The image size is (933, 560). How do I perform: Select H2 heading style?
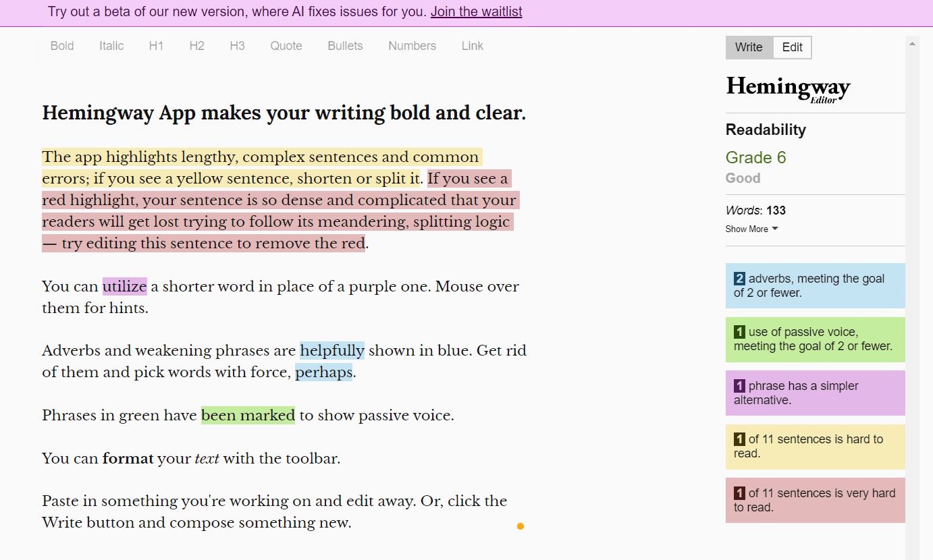click(196, 46)
